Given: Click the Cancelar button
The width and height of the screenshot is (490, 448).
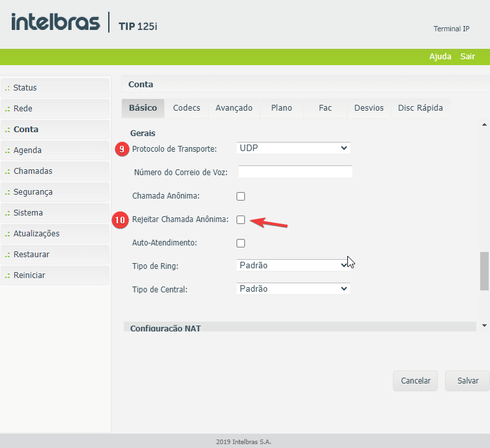Looking at the screenshot, I should [415, 381].
